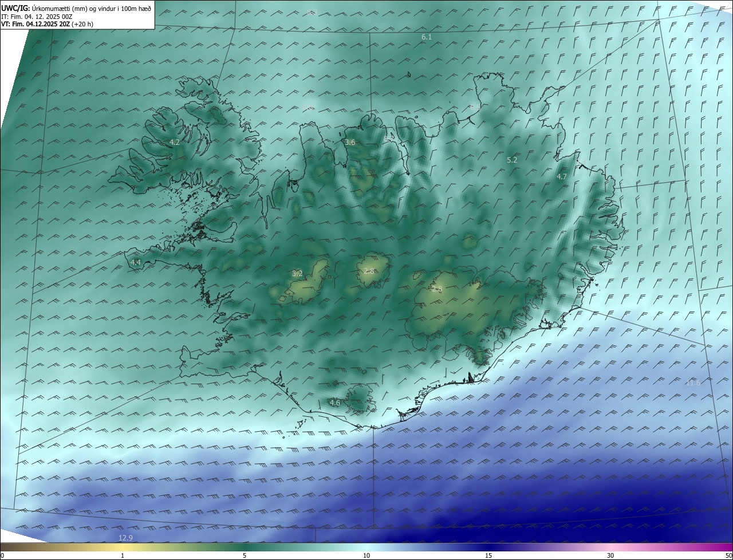733x560 pixels.
Task: Click the 1 tick on the color scale
Action: coord(123,555)
